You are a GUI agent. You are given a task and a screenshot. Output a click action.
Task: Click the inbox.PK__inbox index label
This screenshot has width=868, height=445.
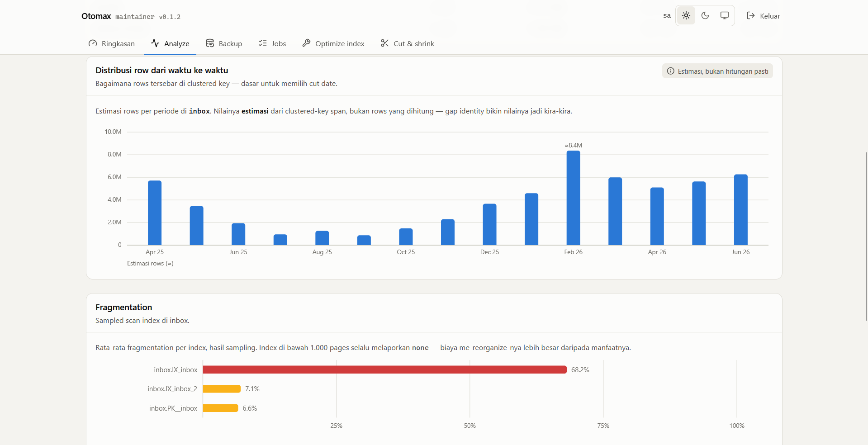click(173, 408)
